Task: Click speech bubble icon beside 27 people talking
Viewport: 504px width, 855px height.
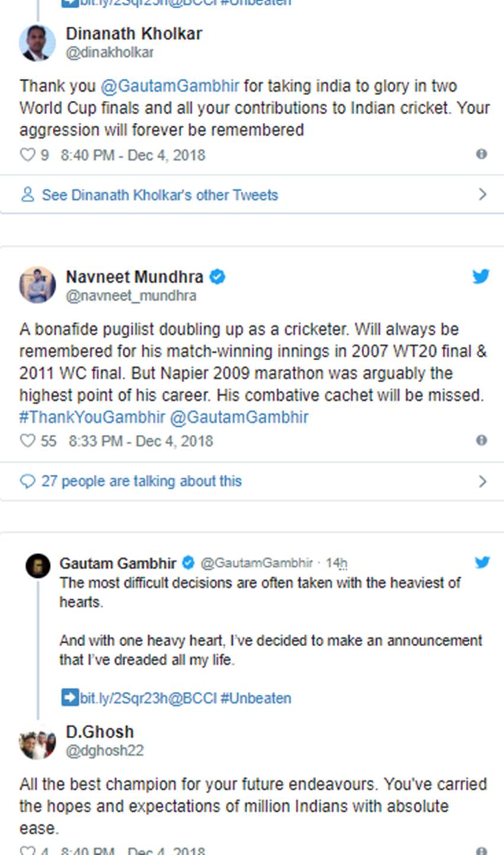Action: (x=27, y=481)
